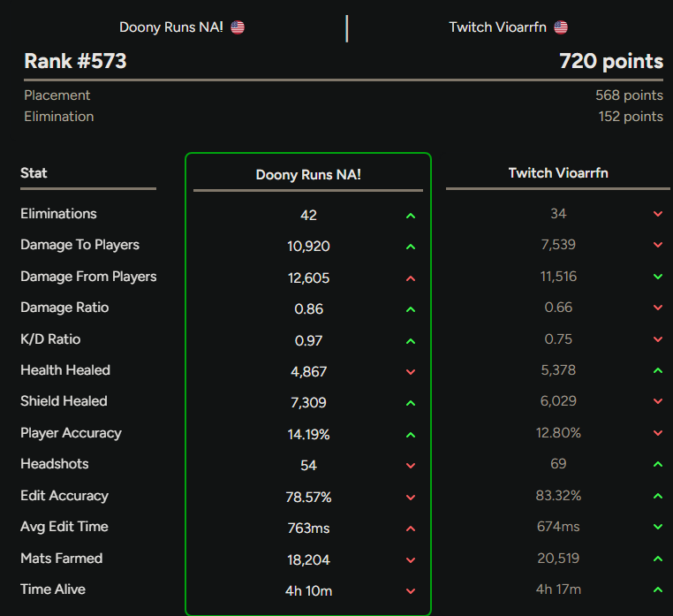Click the Avg Edit Time label
673x616 pixels.
[64, 527]
